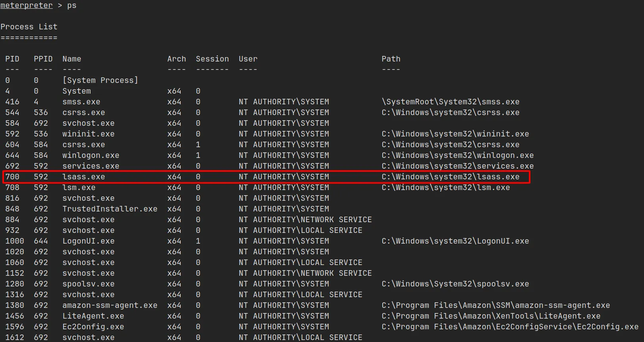Click the Session column header
644x342 pixels.
tap(212, 59)
